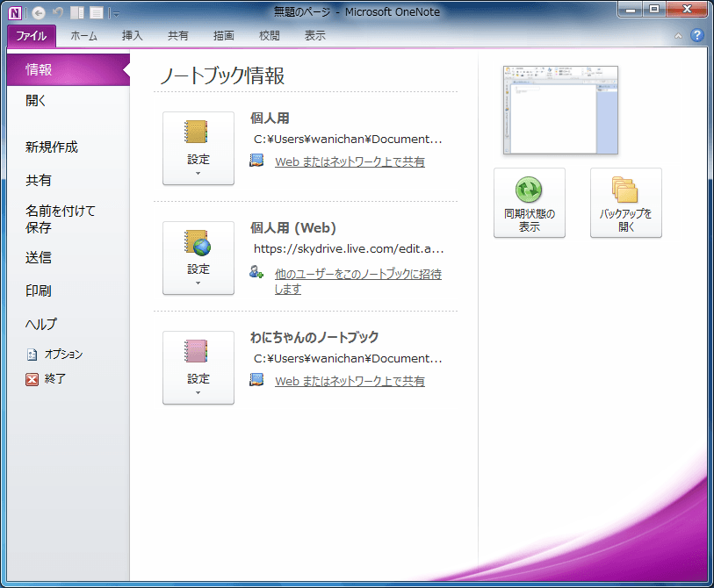714x588 pixels.
Task: Click the 個人用 notebook path text
Action: pyautogui.click(x=348, y=140)
